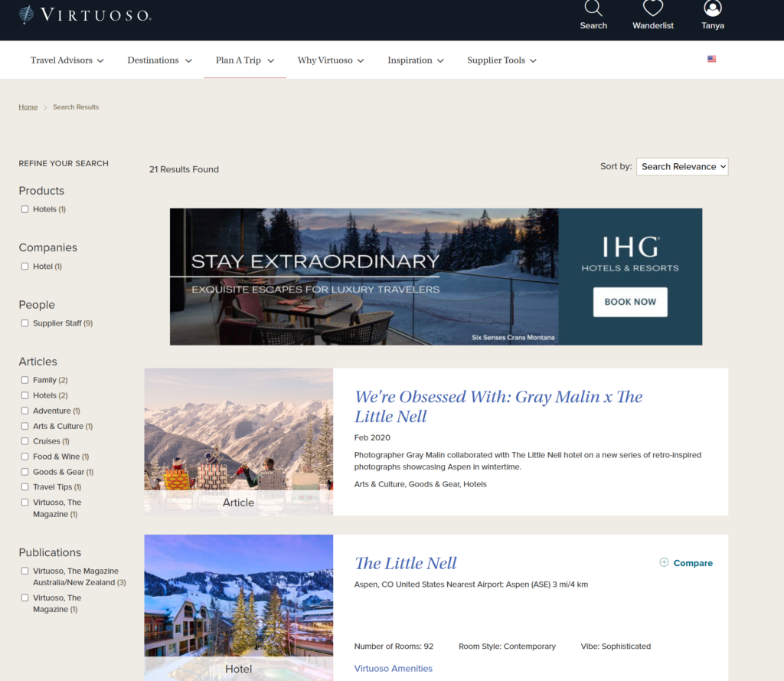Check Virtuoso, The Magazine (1) under Publications
The width and height of the screenshot is (784, 681).
[24, 598]
